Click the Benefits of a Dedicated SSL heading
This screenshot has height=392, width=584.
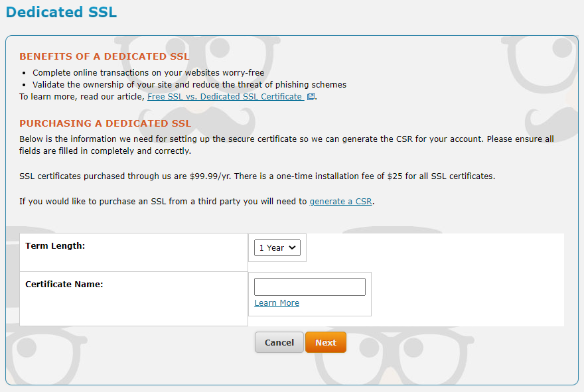pyautogui.click(x=104, y=56)
